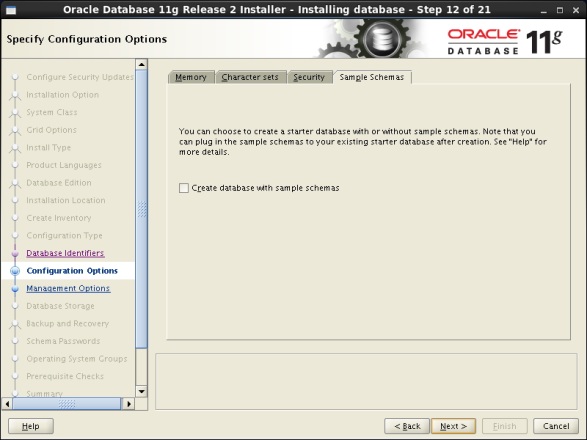
Task: Click the horizontal scroll left arrow
Action: [7, 404]
